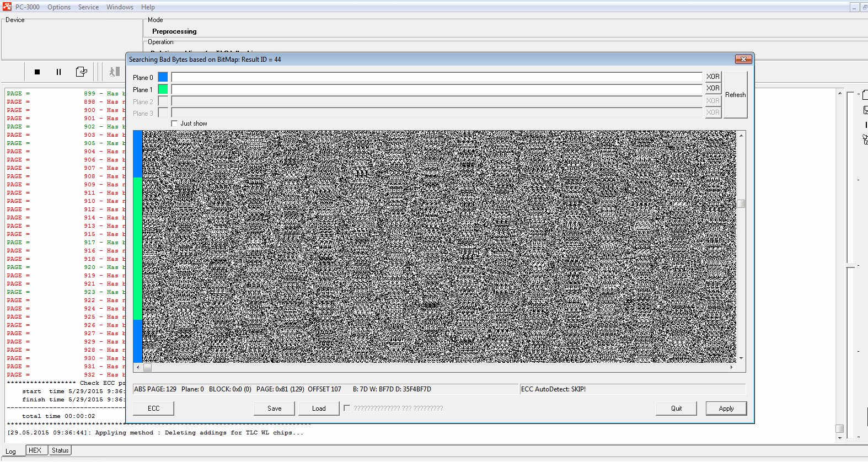Click the 'ECC AutoDetect: SKIP!' status text

click(x=553, y=389)
